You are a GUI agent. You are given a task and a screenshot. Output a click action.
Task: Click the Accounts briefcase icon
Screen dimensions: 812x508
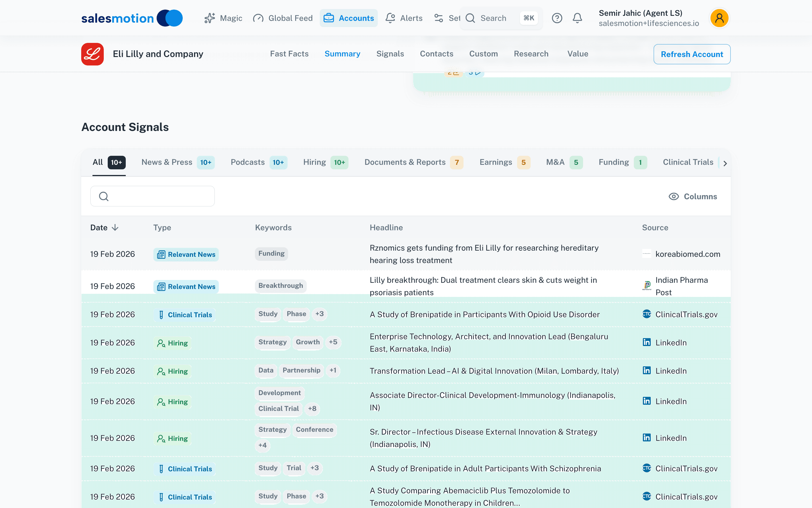pos(328,18)
